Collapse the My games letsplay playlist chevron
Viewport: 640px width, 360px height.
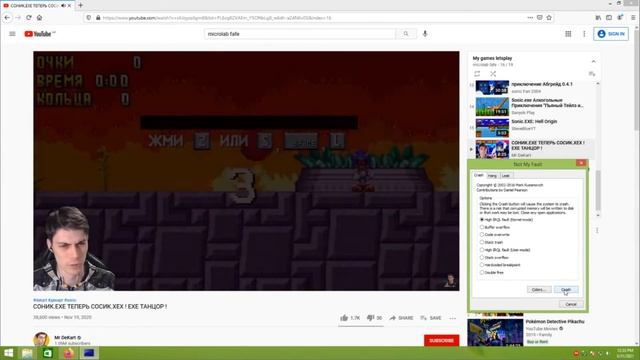pos(593,61)
